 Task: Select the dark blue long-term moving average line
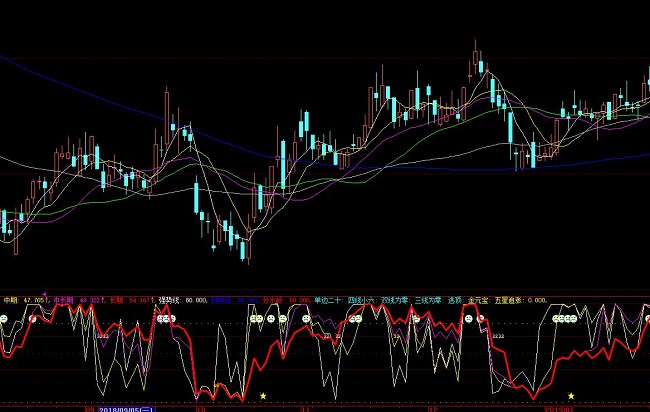tap(100, 92)
